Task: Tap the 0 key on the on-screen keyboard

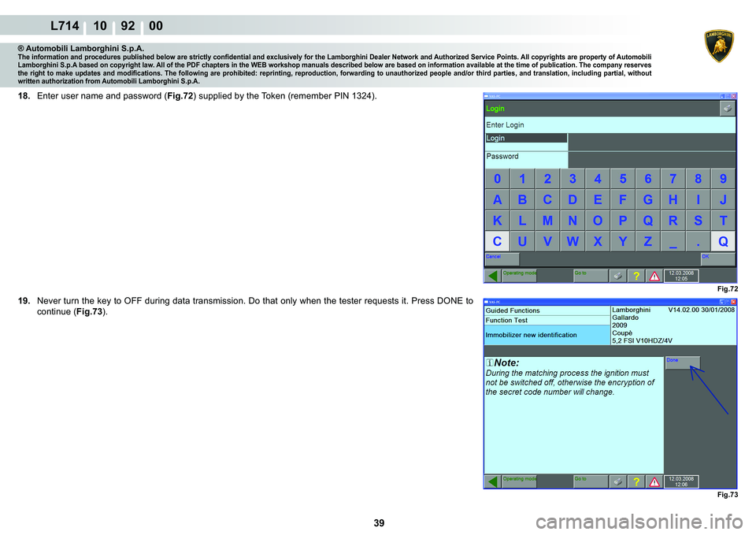Action: (x=497, y=179)
